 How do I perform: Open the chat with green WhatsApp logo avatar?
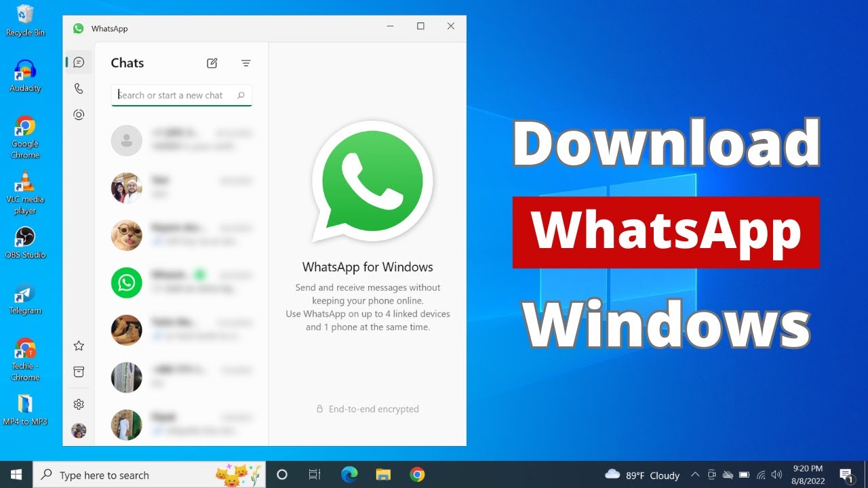[x=182, y=283]
